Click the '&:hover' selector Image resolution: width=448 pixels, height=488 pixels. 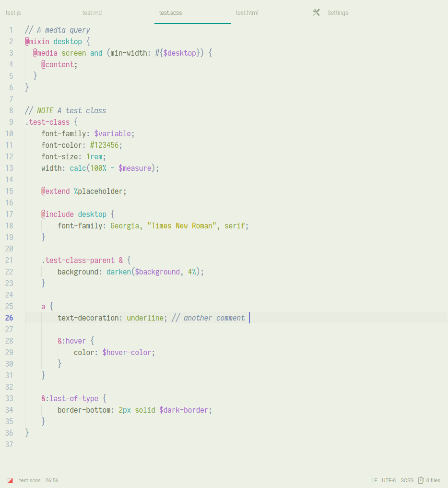pos(71,341)
